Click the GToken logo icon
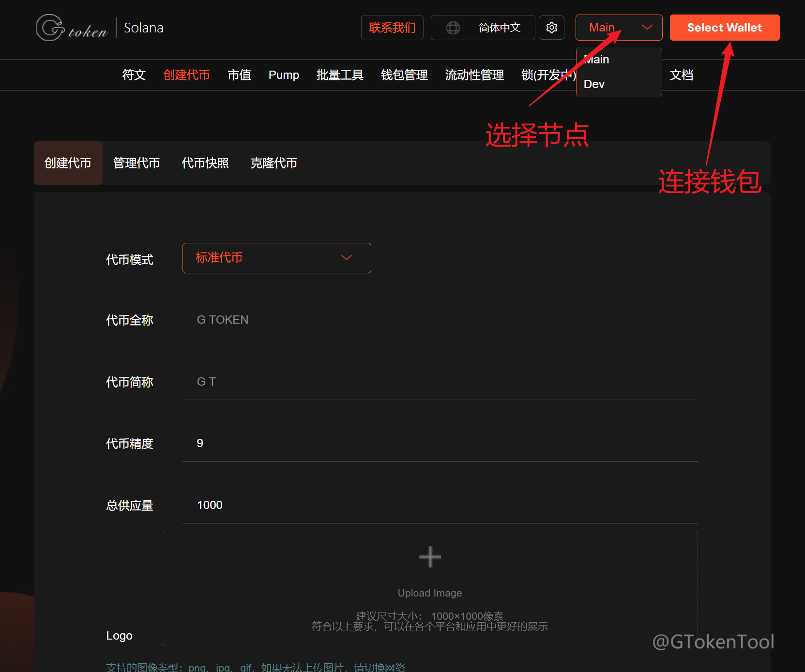 tap(50, 28)
